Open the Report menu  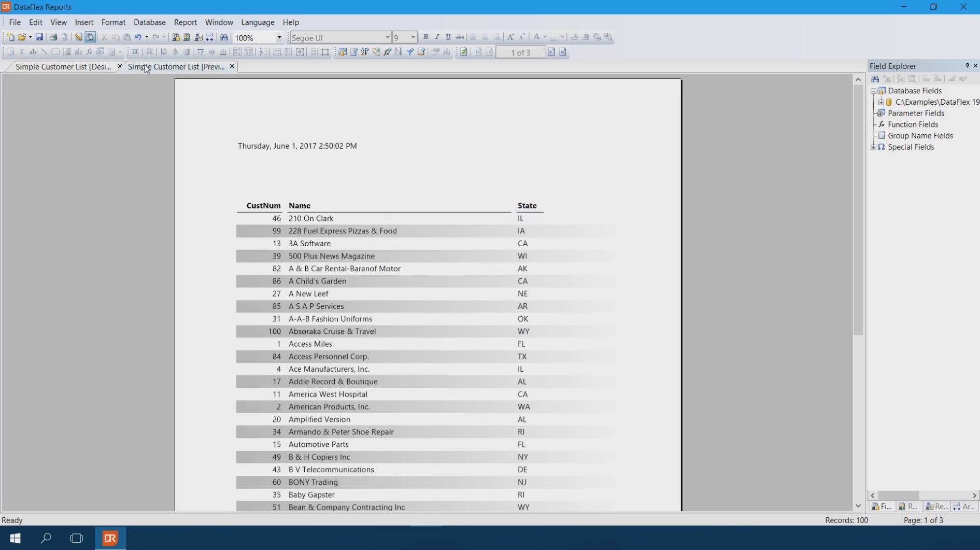(185, 22)
